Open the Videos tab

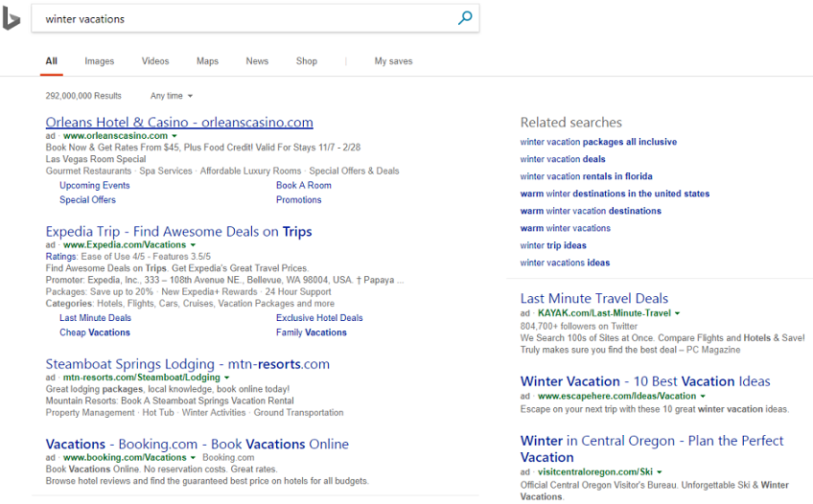tap(155, 61)
